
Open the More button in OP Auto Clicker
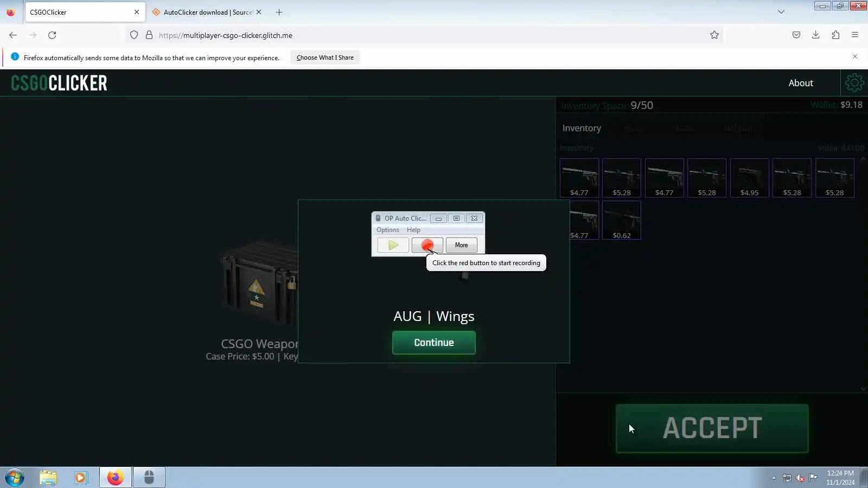[462, 245]
